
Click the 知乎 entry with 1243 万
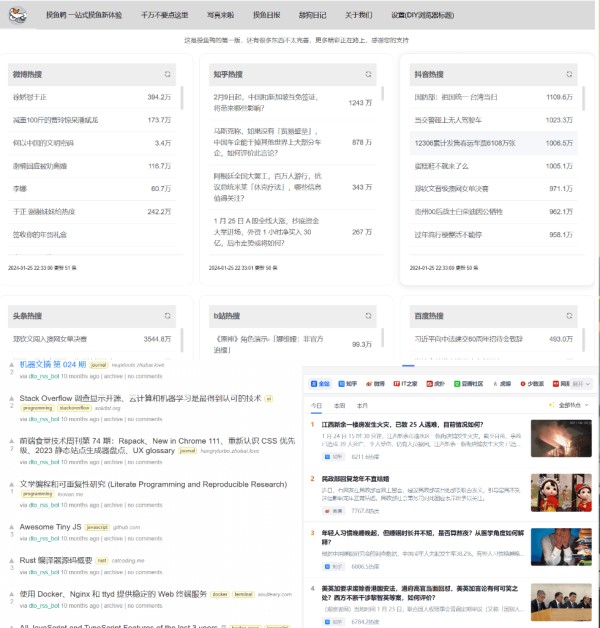pyautogui.click(x=293, y=103)
